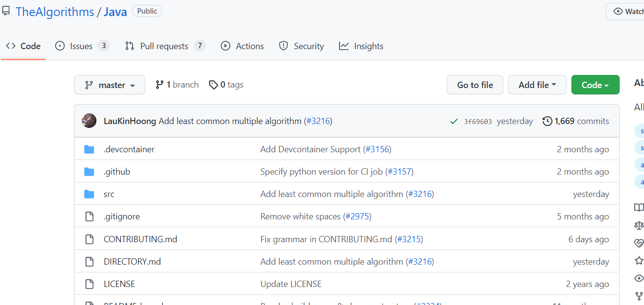Image resolution: width=644 pixels, height=305 pixels.
Task: Open latest commit message Add least common multiple algorithm
Action: (230, 121)
